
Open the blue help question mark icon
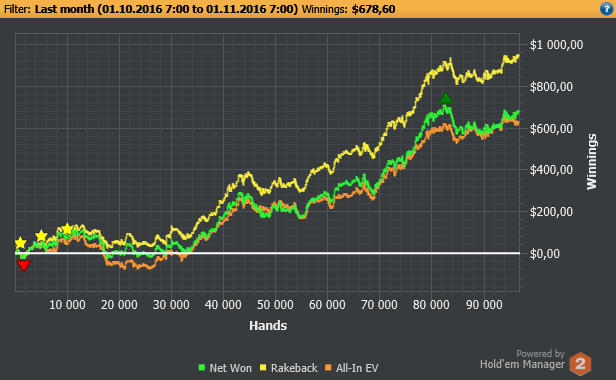click(x=607, y=9)
